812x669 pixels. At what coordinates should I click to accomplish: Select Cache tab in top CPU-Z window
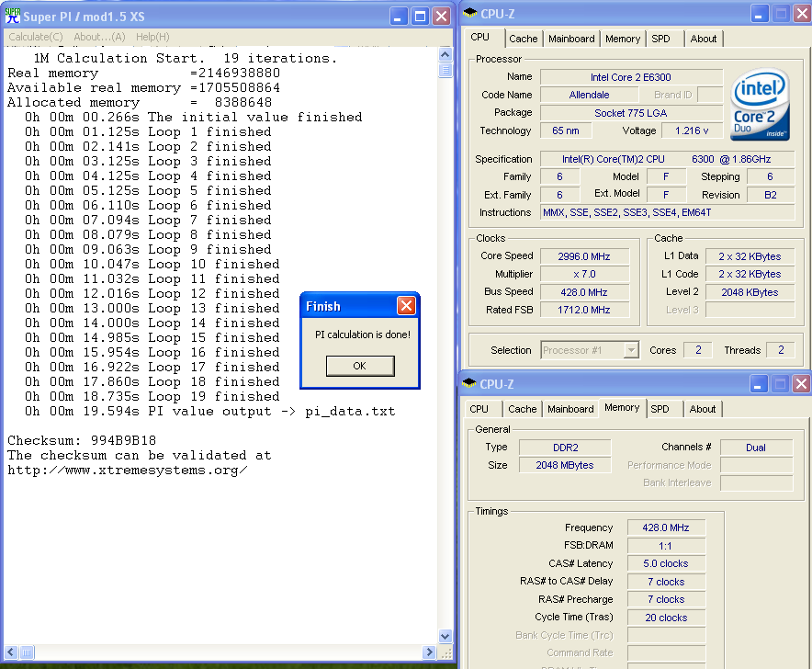(x=523, y=39)
